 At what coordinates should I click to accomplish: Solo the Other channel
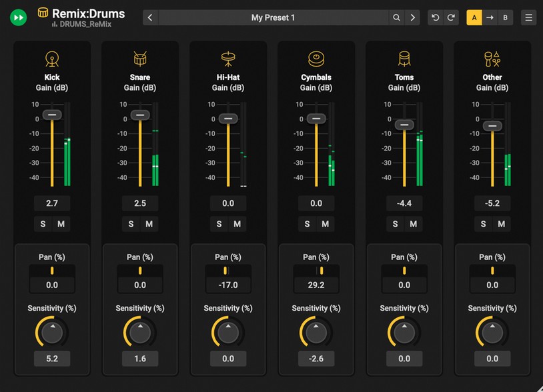(483, 224)
